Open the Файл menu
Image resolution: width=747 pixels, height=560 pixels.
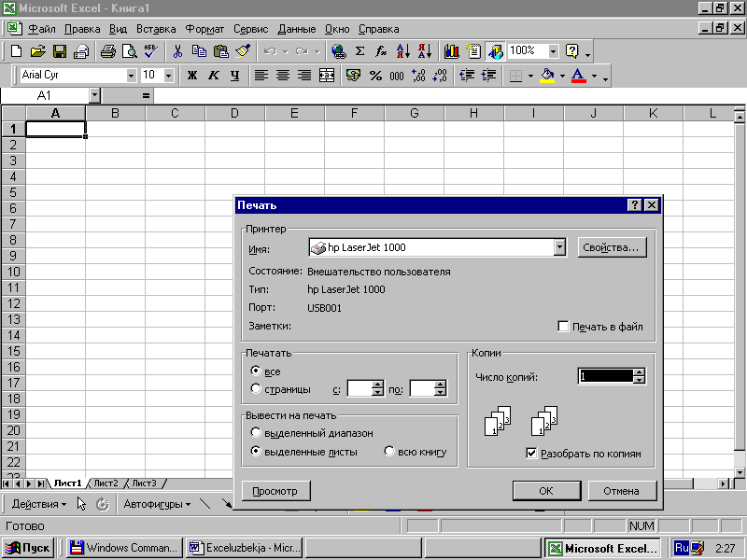(x=41, y=29)
